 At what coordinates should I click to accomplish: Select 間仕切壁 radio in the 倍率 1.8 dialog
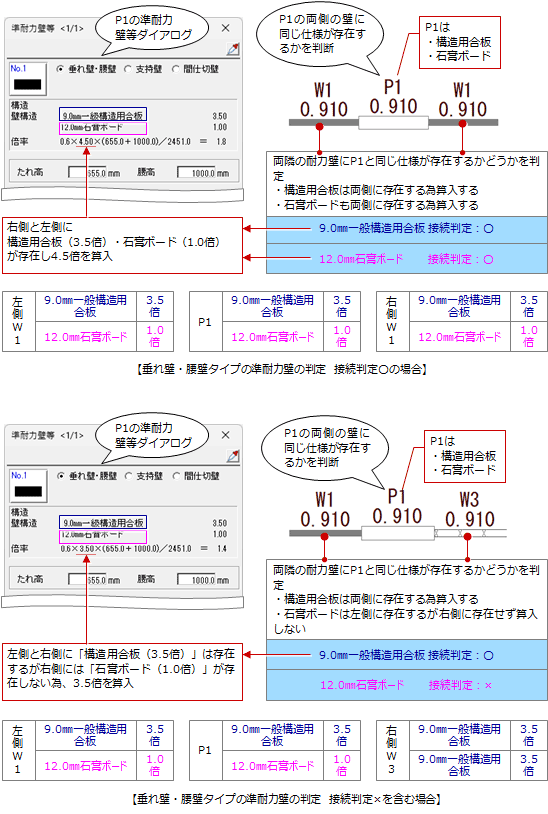point(175,69)
